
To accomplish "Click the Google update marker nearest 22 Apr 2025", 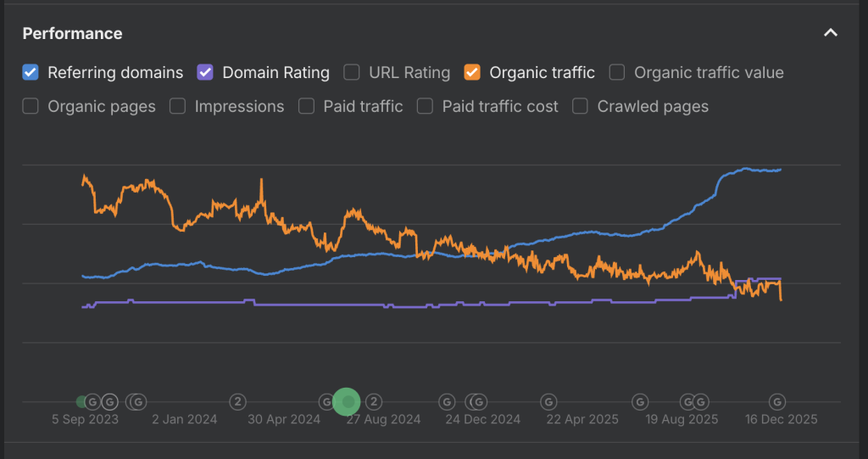I will [x=548, y=401].
